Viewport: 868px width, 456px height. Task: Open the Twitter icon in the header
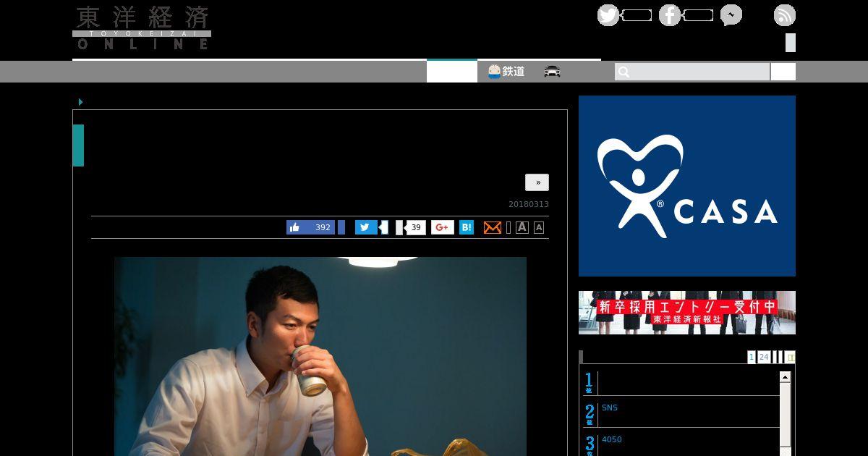pyautogui.click(x=608, y=15)
